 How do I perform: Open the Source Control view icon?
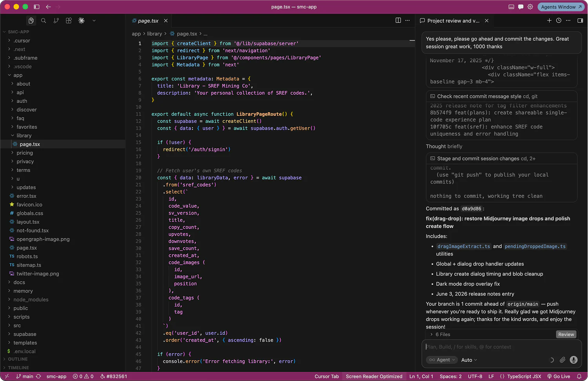click(x=56, y=20)
